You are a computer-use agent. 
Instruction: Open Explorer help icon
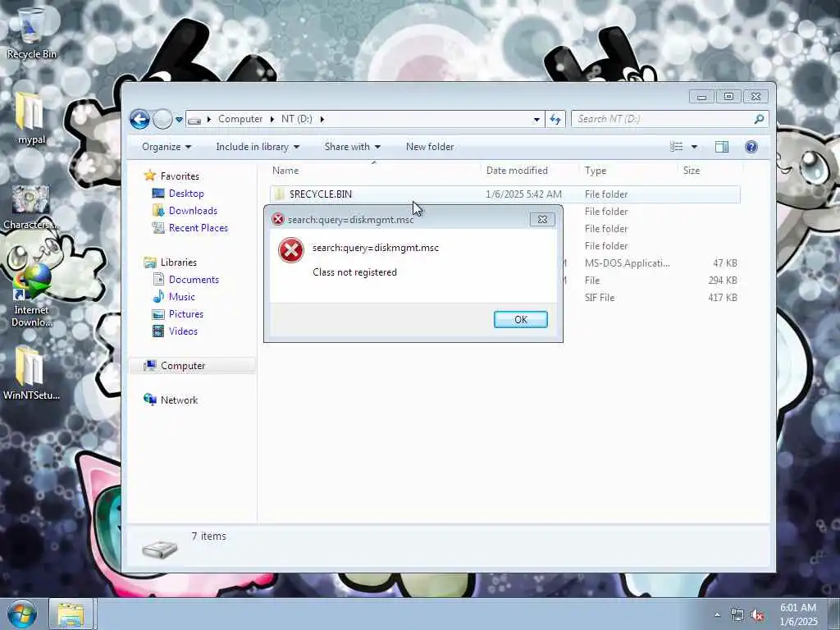[x=751, y=147]
